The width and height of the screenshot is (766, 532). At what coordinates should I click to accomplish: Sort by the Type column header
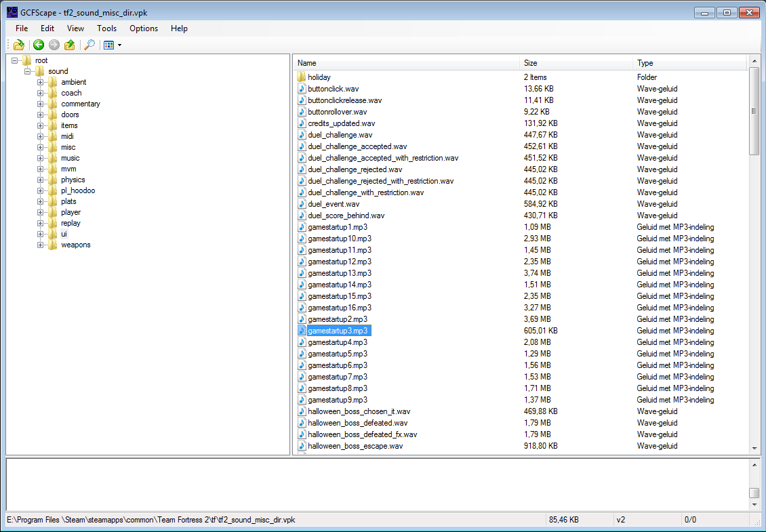(x=690, y=63)
